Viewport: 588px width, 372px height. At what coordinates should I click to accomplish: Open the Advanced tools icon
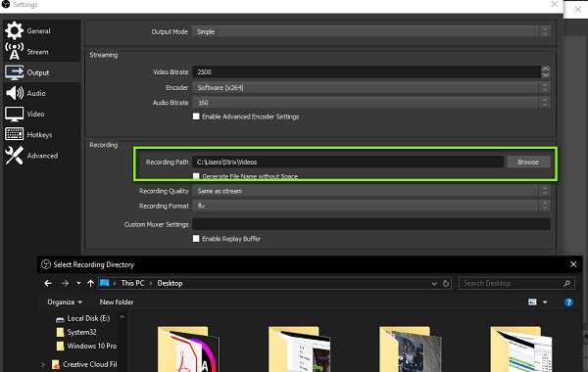(15, 155)
